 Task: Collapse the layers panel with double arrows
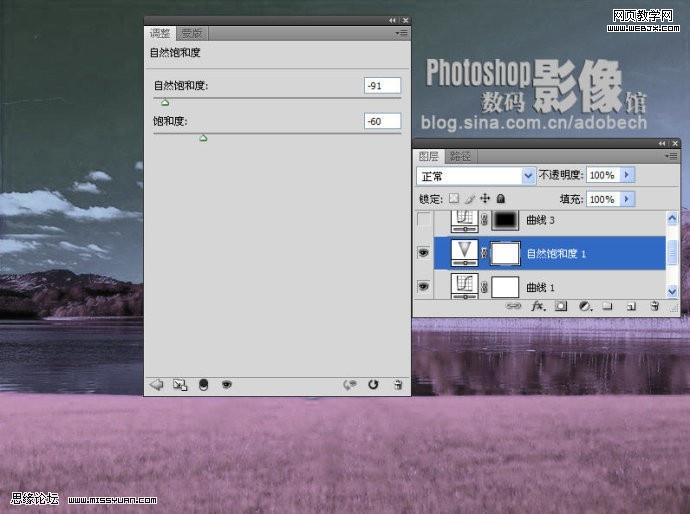click(662, 143)
